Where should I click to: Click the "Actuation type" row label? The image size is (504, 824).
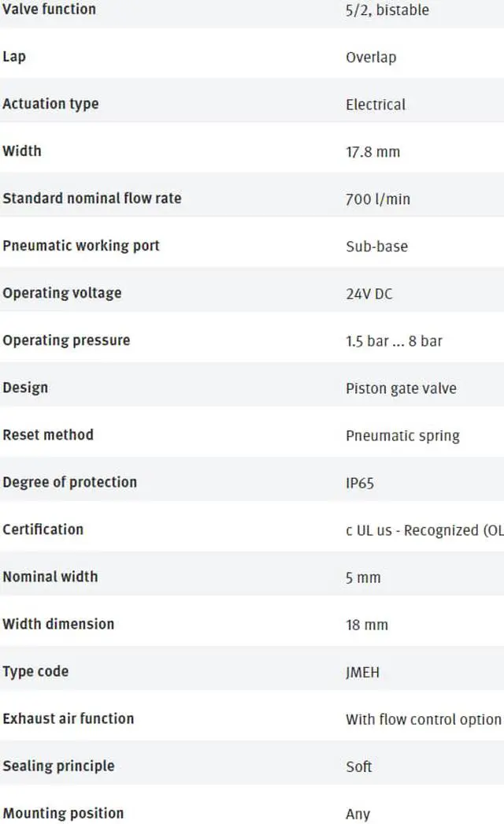[50, 104]
